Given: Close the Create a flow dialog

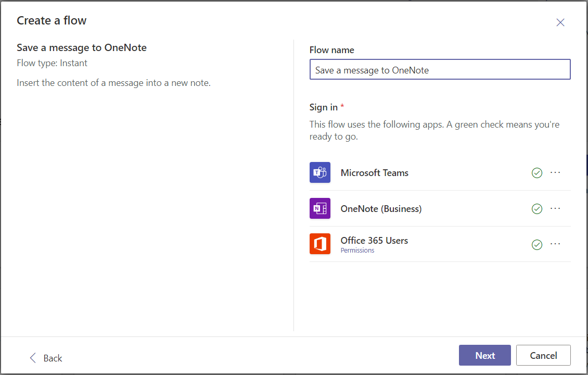Looking at the screenshot, I should tap(560, 22).
